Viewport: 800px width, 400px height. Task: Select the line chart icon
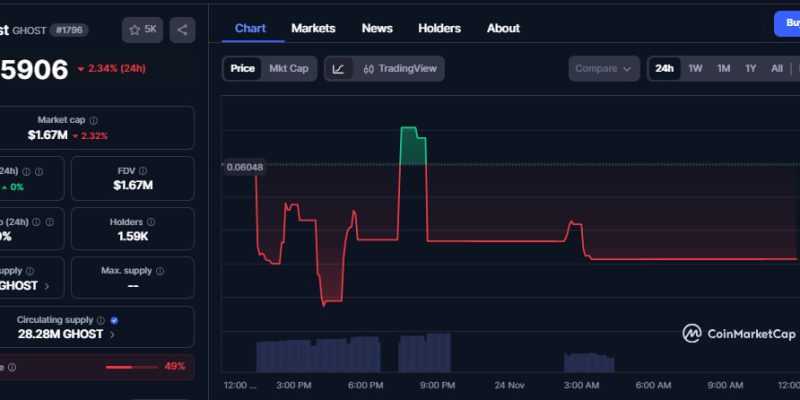point(339,69)
